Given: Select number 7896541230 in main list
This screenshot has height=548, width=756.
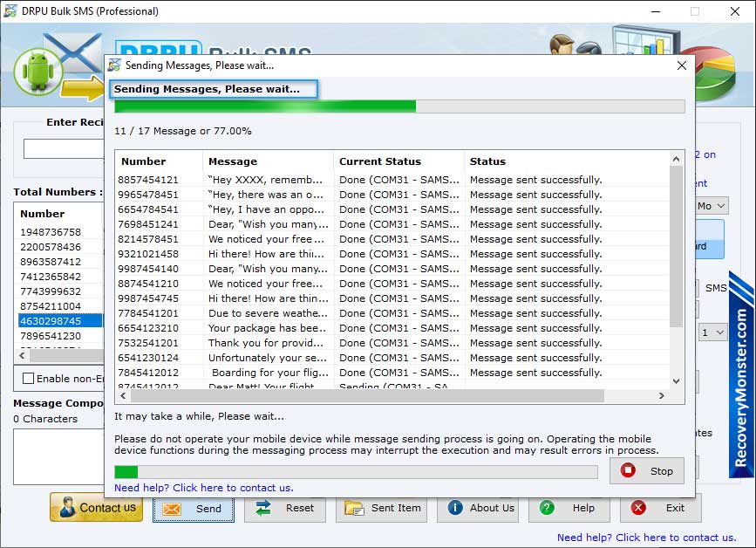Looking at the screenshot, I should 60,336.
